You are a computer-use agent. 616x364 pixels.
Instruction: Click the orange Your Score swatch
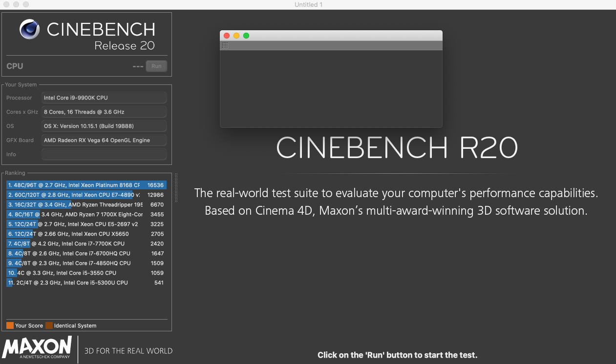coord(10,325)
